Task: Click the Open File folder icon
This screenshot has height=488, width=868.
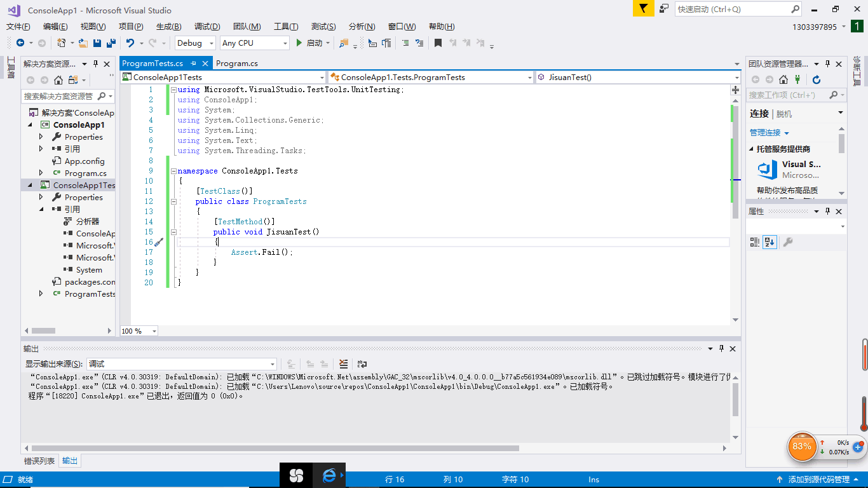Action: coord(83,43)
